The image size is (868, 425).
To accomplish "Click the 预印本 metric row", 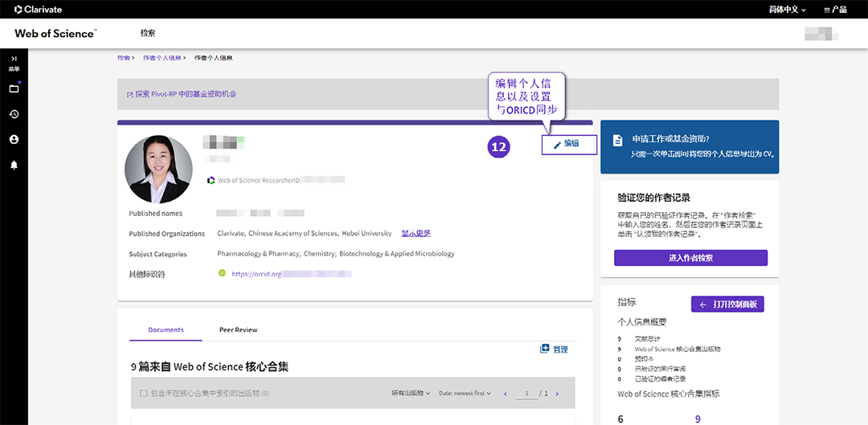I will coord(636,358).
